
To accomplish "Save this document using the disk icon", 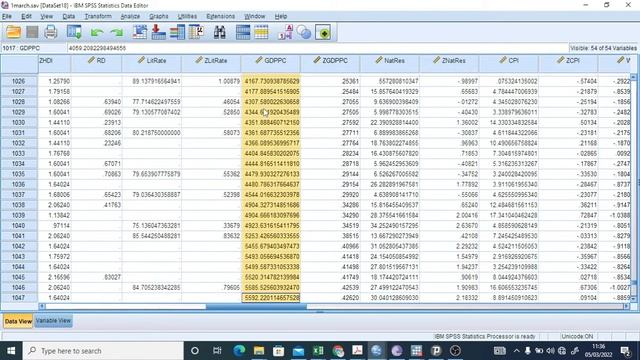I will pyautogui.click(x=32, y=32).
